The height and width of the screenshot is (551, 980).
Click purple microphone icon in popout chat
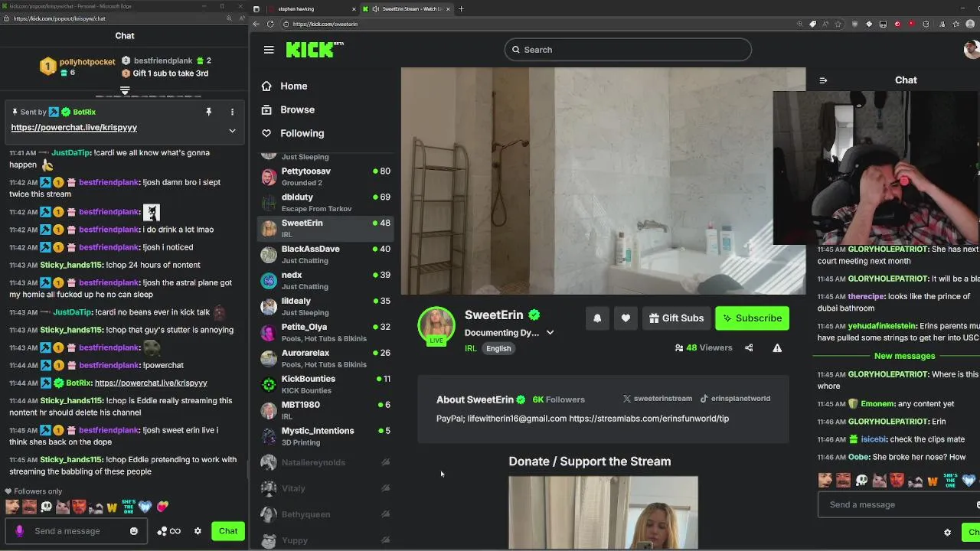(19, 531)
